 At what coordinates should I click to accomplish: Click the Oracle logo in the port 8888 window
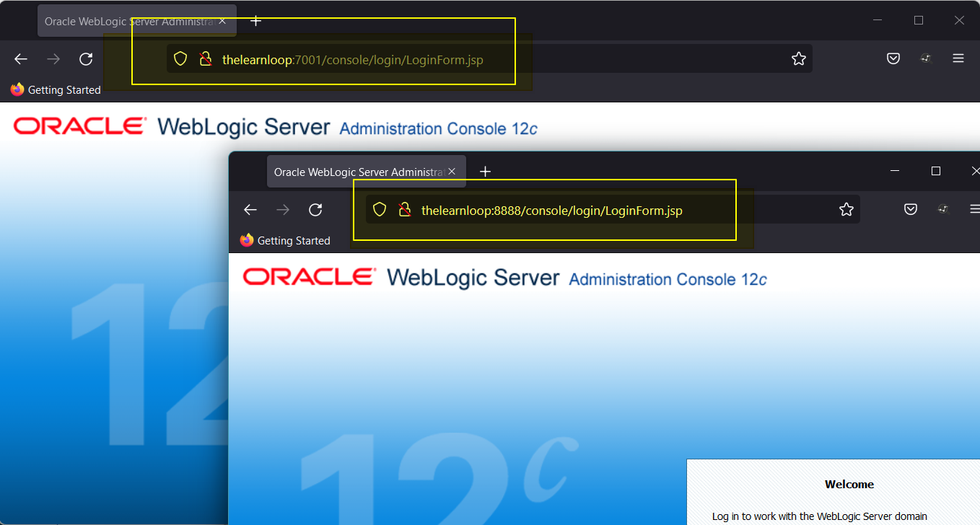(x=310, y=277)
